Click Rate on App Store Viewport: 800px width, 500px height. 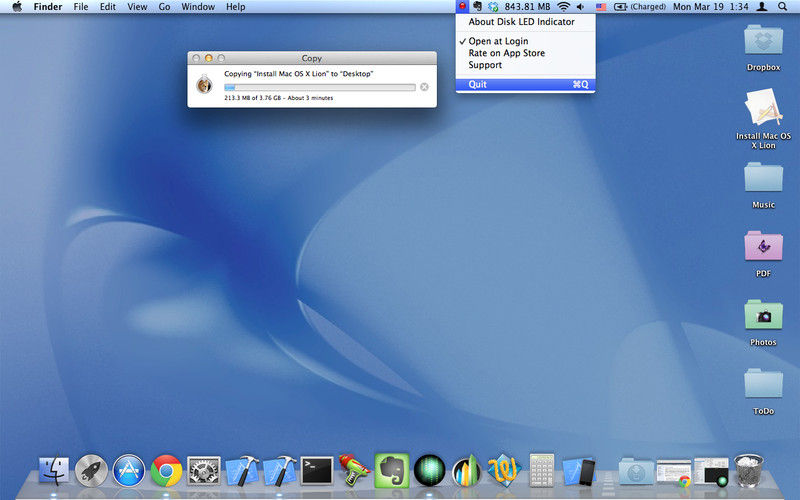[x=507, y=53]
